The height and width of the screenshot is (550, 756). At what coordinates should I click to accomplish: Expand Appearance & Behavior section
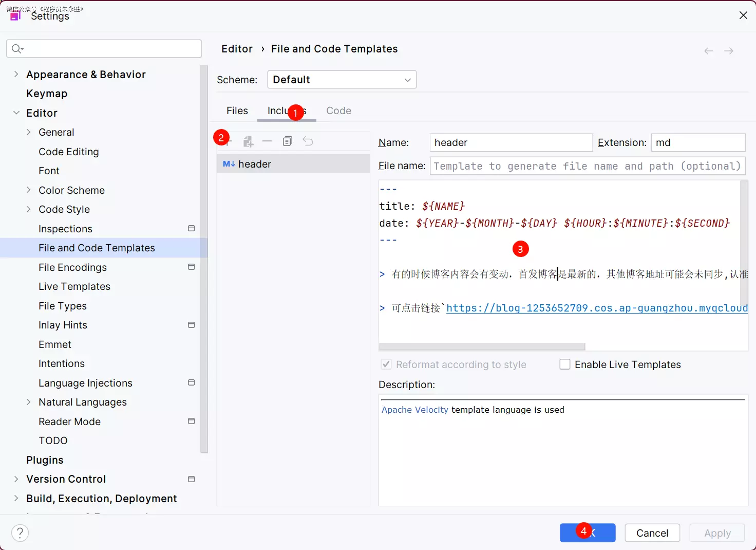[16, 75]
